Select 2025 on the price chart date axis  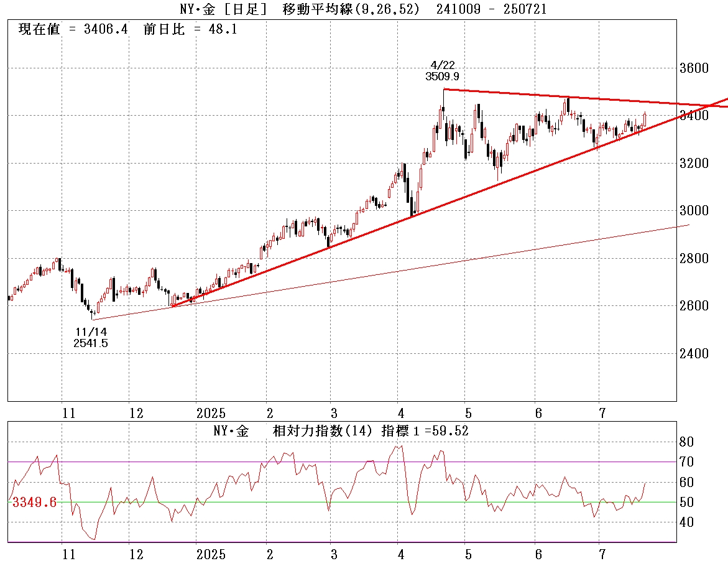[x=210, y=413]
